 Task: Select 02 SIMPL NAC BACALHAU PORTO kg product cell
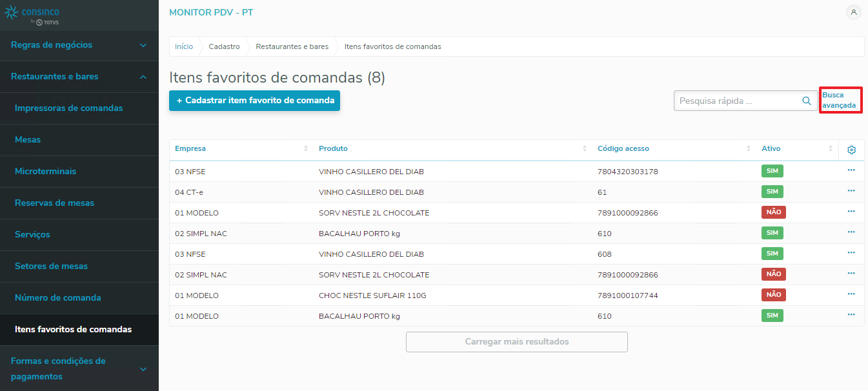tap(359, 234)
